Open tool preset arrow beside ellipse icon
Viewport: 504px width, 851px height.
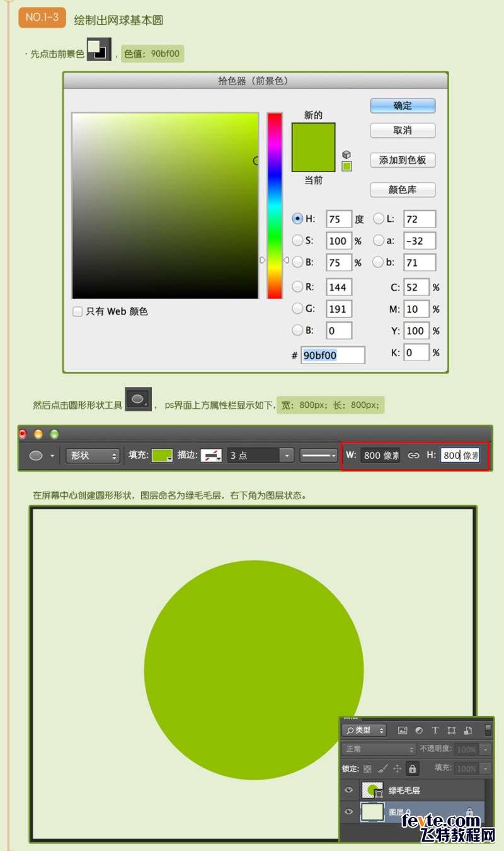point(52,455)
